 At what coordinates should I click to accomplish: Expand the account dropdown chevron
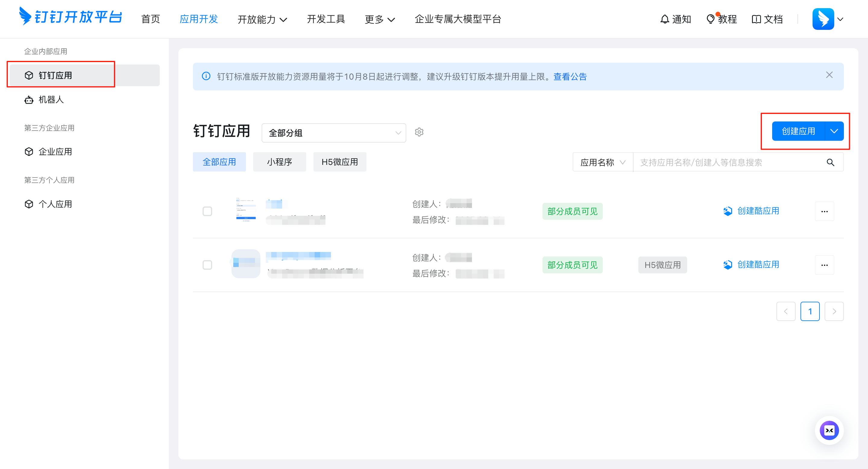840,19
